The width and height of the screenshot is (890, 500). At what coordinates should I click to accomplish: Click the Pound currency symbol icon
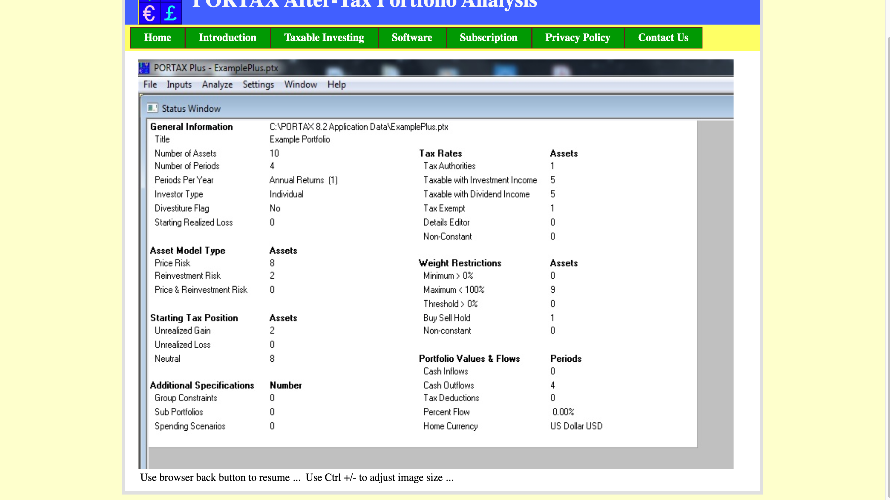pos(171,12)
